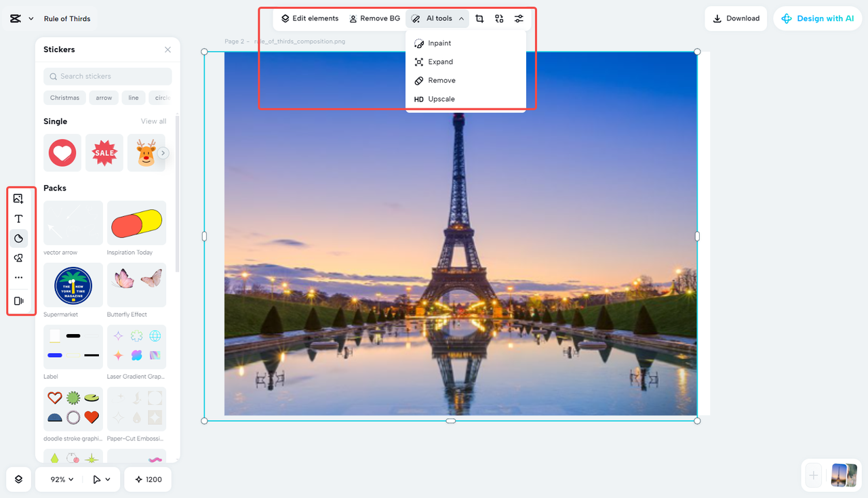Open the more tools ellipsis in sidebar
The height and width of the screenshot is (498, 868).
(x=19, y=276)
